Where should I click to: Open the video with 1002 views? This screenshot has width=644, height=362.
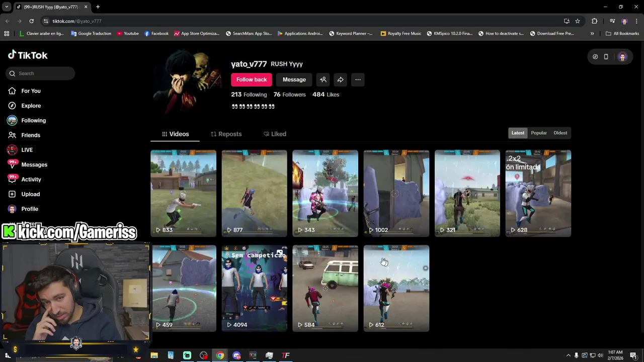click(396, 193)
